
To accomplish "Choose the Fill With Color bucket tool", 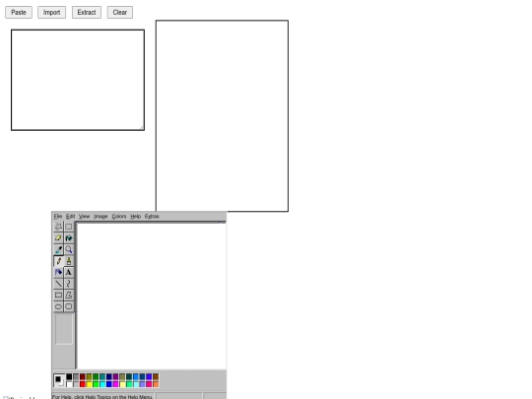I will tap(69, 238).
